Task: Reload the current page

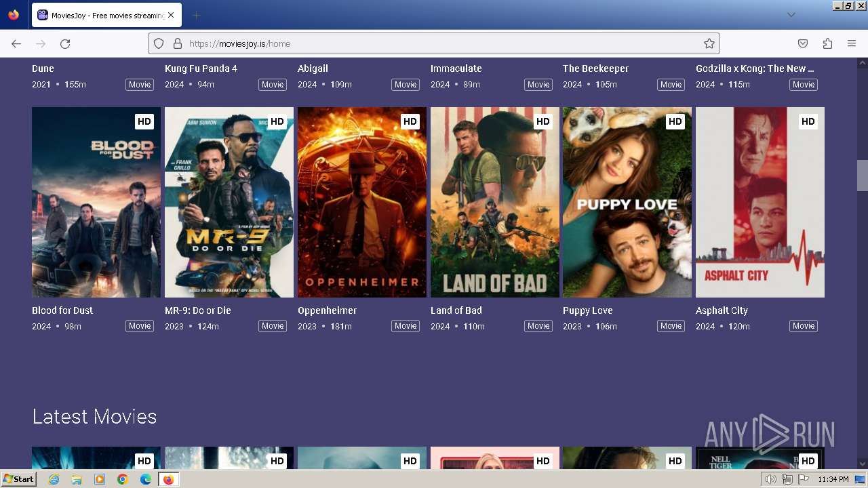Action: (x=65, y=43)
